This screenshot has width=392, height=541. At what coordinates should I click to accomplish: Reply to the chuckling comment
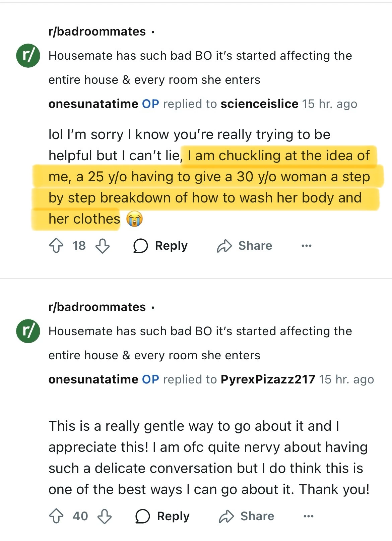(x=160, y=246)
